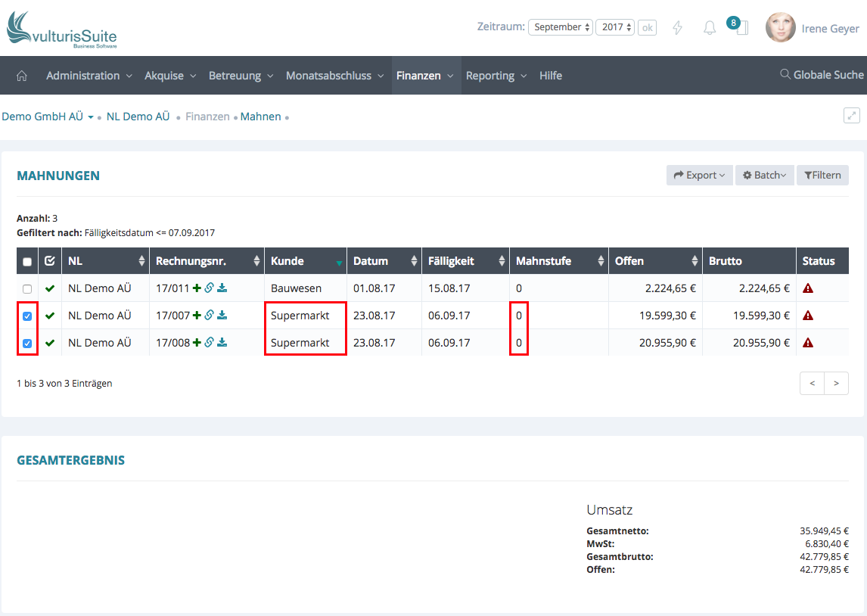Uncheck the checkbox for invoice 17/007
This screenshot has width=867, height=616.
click(27, 316)
